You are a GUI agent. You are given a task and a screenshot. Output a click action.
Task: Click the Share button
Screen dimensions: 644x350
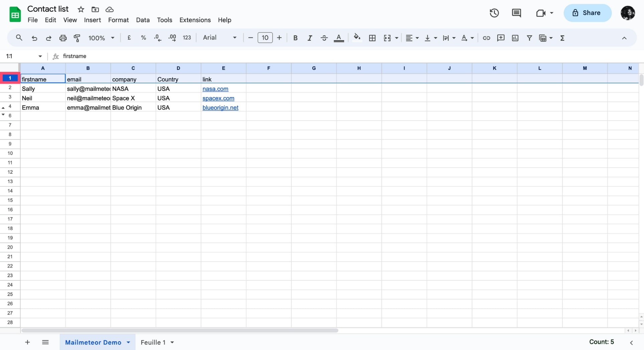tap(587, 13)
